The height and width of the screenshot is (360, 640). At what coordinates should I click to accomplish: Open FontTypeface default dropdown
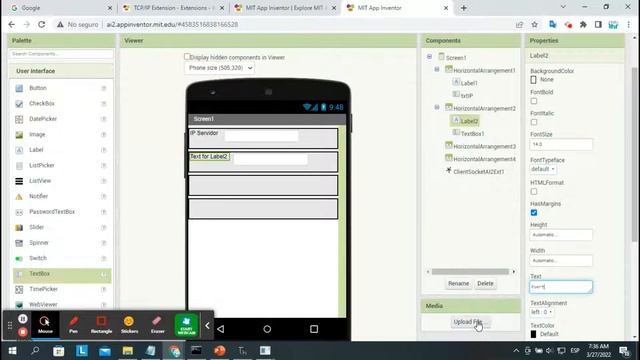coord(543,169)
